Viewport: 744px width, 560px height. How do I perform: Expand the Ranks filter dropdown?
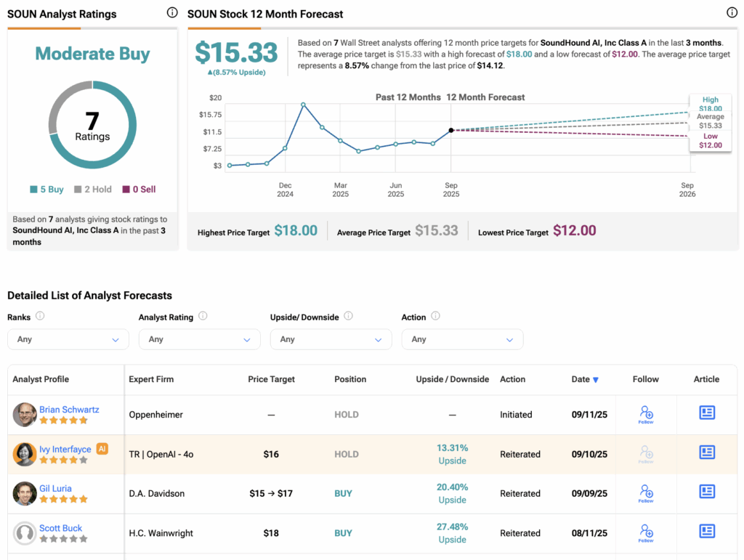point(68,339)
